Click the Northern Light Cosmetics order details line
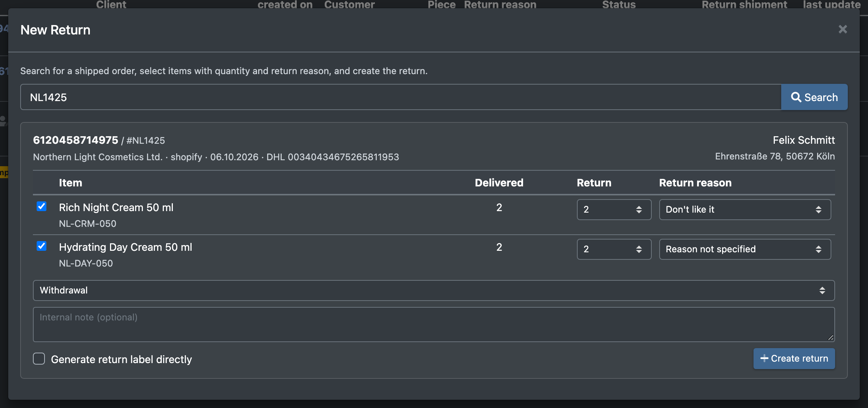The width and height of the screenshot is (868, 408). pyautogui.click(x=216, y=157)
